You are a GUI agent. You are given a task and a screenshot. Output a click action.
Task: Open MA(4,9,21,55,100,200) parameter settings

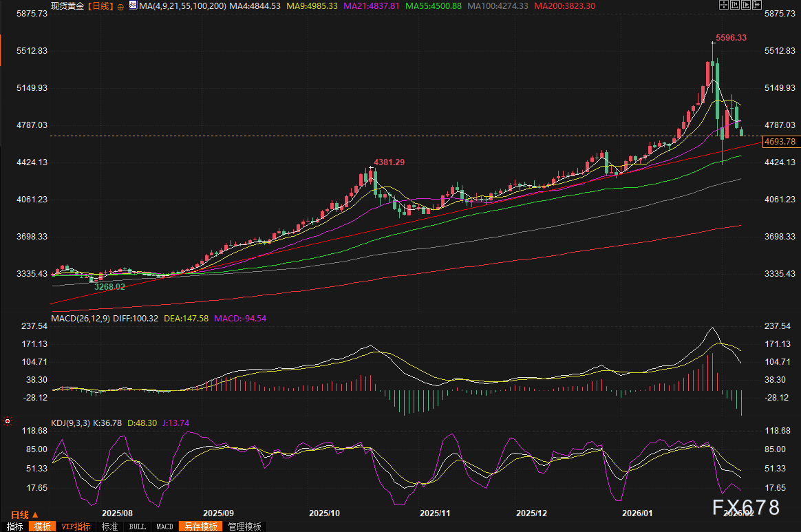point(182,6)
